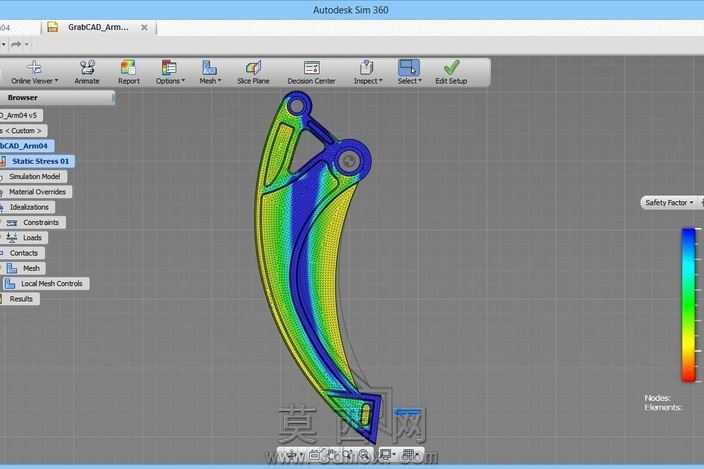Click the Local Mesh Controls icon
The image size is (704, 469).
(10, 284)
